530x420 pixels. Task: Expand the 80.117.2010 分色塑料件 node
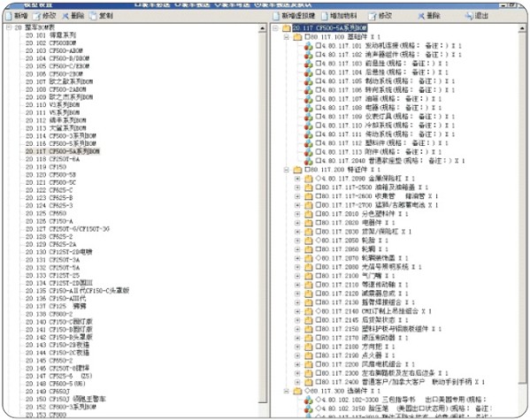[297, 214]
